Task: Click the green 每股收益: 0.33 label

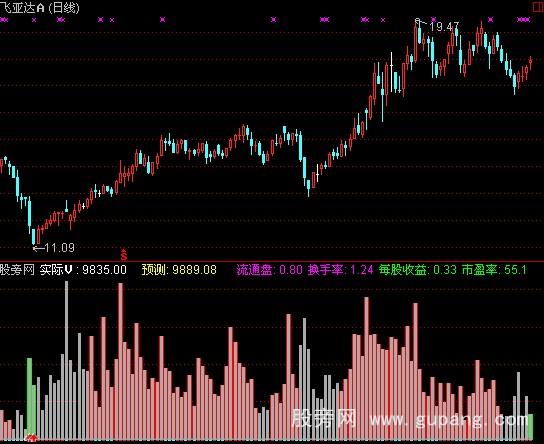Action: (x=417, y=270)
